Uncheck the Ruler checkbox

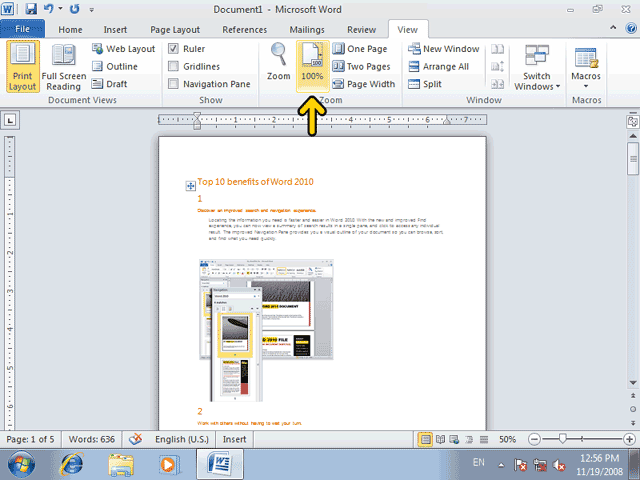click(173, 49)
